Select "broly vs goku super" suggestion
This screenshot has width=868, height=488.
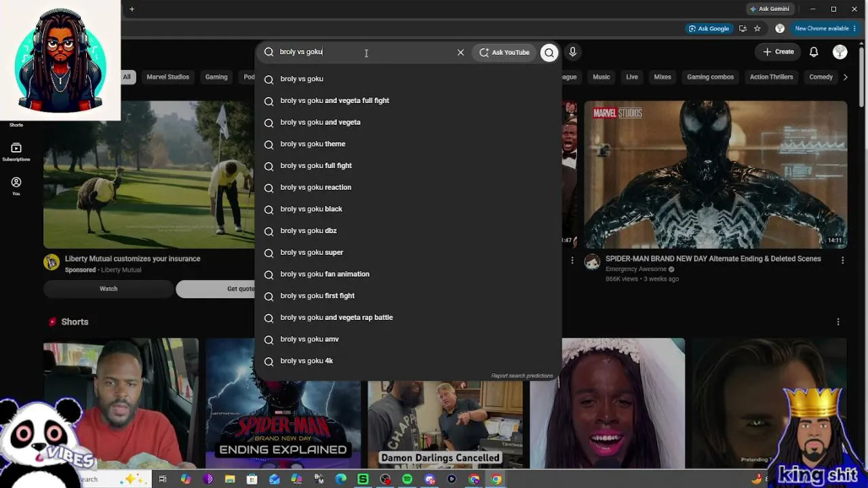tap(408, 253)
